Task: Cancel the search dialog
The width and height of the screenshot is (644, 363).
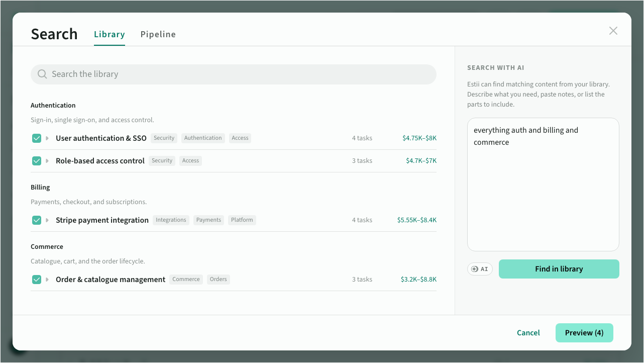Action: [x=528, y=333]
